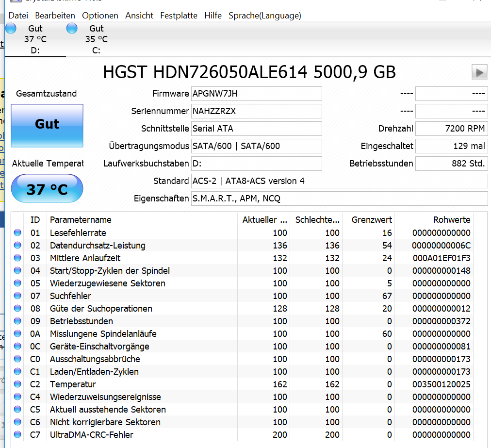Select raw value 003500120025
Viewport: 491px width, 448px height.
click(x=442, y=384)
